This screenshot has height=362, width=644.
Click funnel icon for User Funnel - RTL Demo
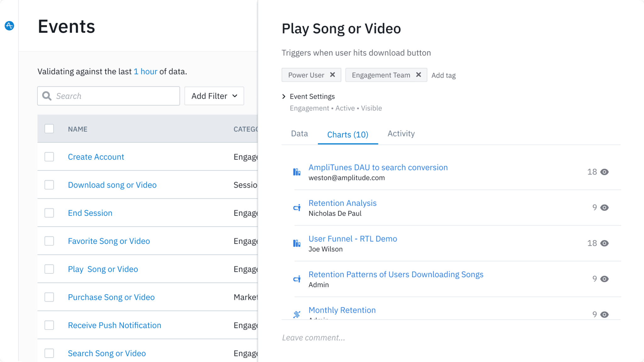point(297,243)
